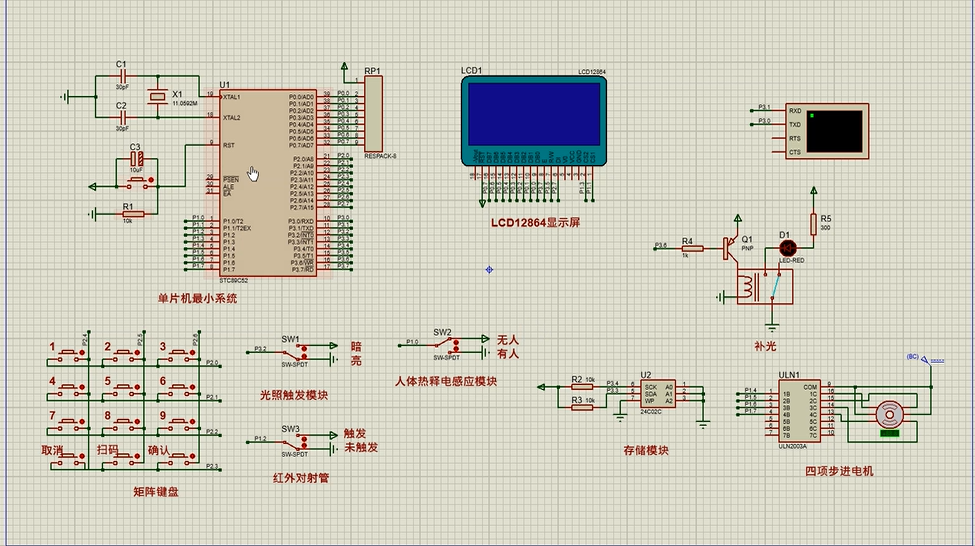
Task: Click the stepper motor symbol
Action: (x=888, y=414)
